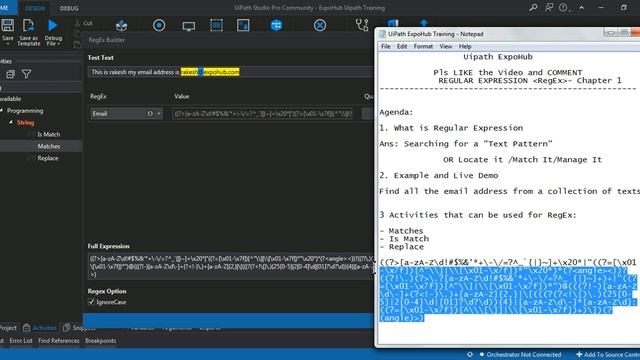Select the Is Match activity
The height and width of the screenshot is (360, 640).
[48, 134]
